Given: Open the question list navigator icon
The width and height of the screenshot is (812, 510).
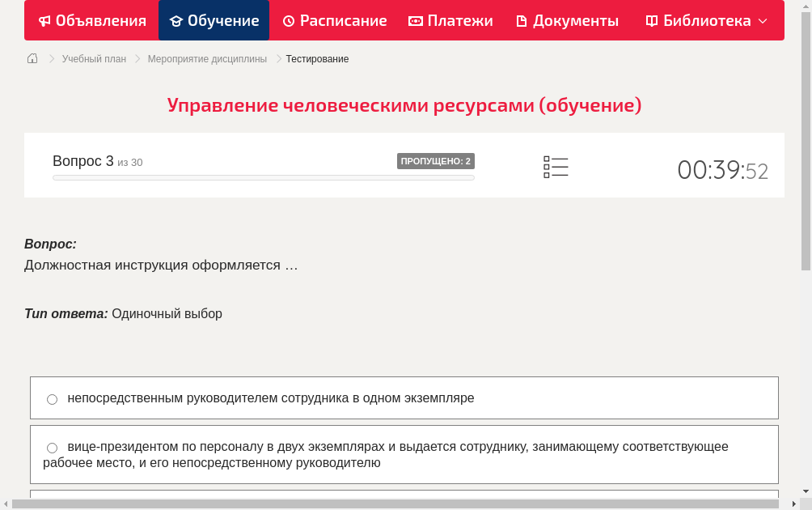Looking at the screenshot, I should pos(556,166).
